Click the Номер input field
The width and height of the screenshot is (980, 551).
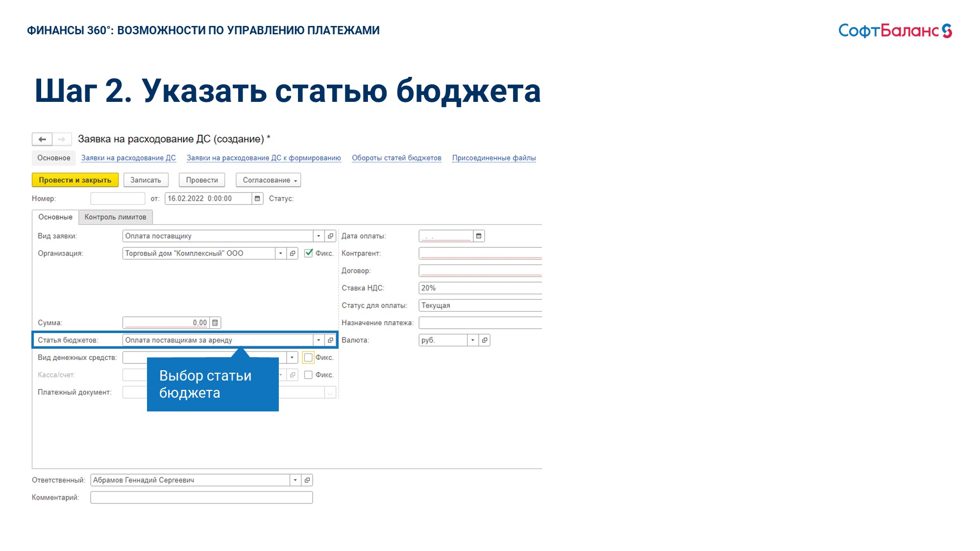tap(118, 198)
